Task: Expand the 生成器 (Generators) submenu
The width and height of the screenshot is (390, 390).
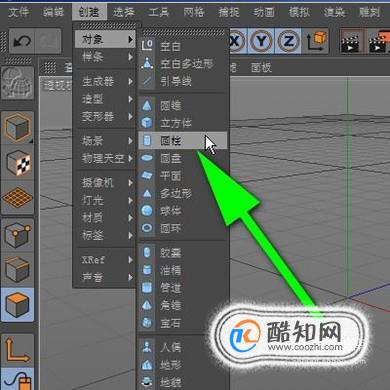Action: point(105,81)
